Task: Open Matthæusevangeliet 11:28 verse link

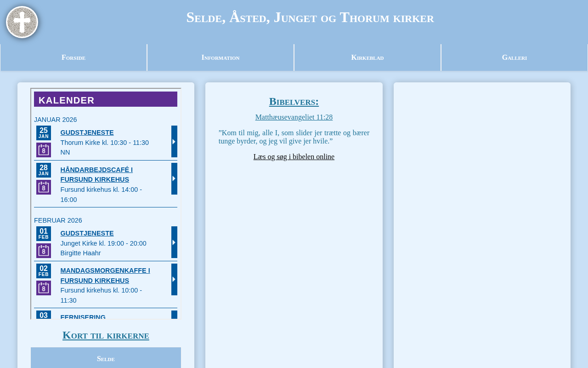Action: click(x=294, y=117)
